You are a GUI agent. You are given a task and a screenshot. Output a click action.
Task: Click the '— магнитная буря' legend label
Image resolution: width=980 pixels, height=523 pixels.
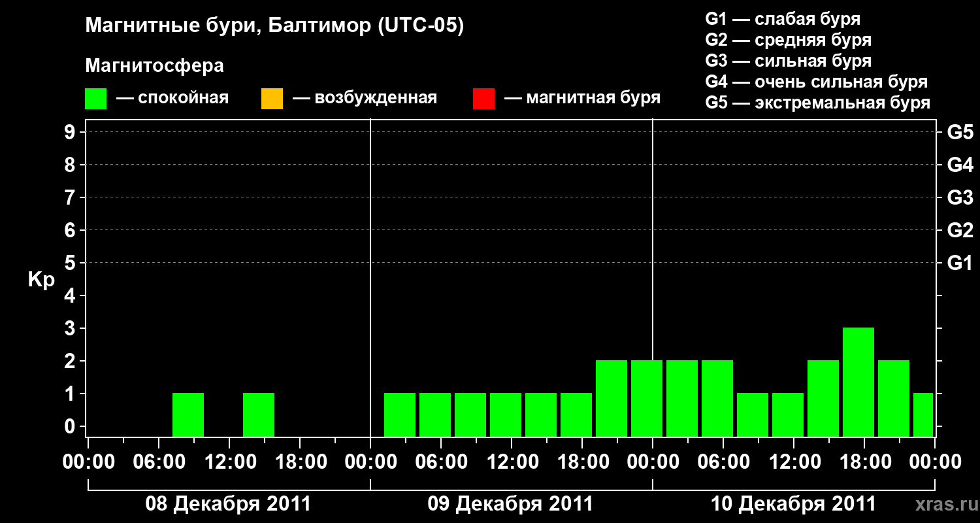582,98
